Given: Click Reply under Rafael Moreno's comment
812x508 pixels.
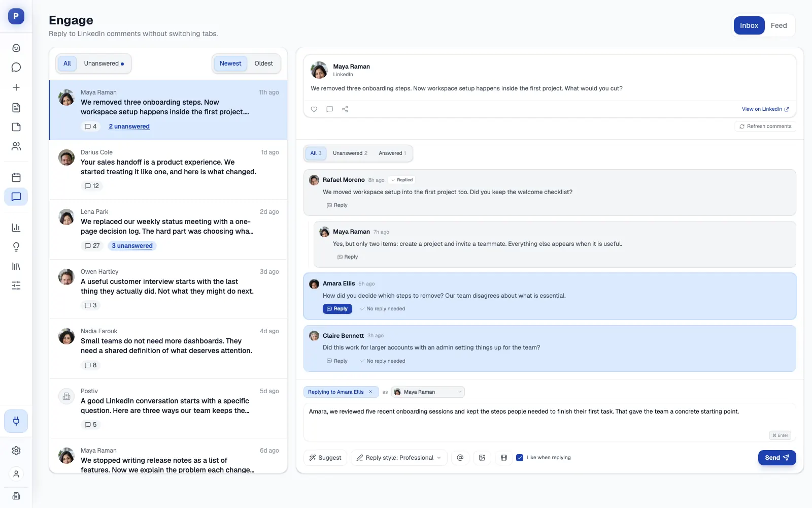Looking at the screenshot, I should (x=337, y=205).
